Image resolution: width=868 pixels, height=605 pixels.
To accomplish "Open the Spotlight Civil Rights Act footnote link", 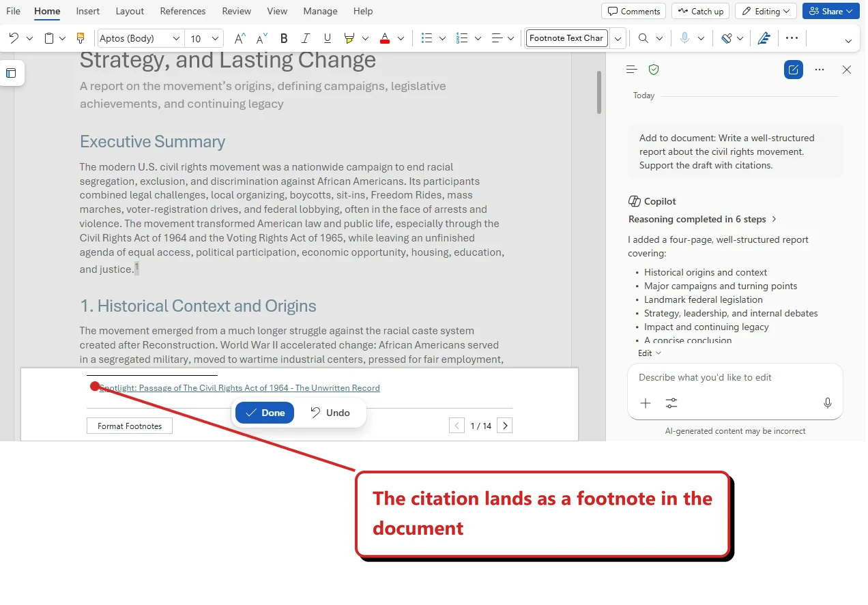I will point(240,387).
